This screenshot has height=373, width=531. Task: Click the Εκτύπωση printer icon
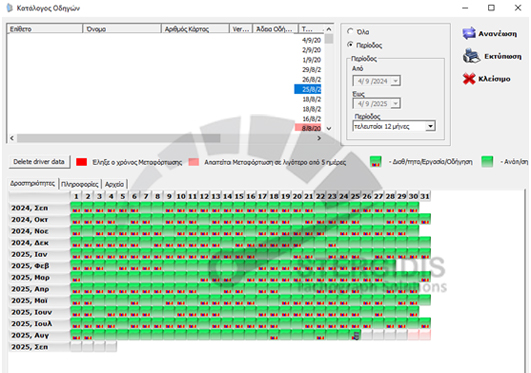[x=471, y=56]
